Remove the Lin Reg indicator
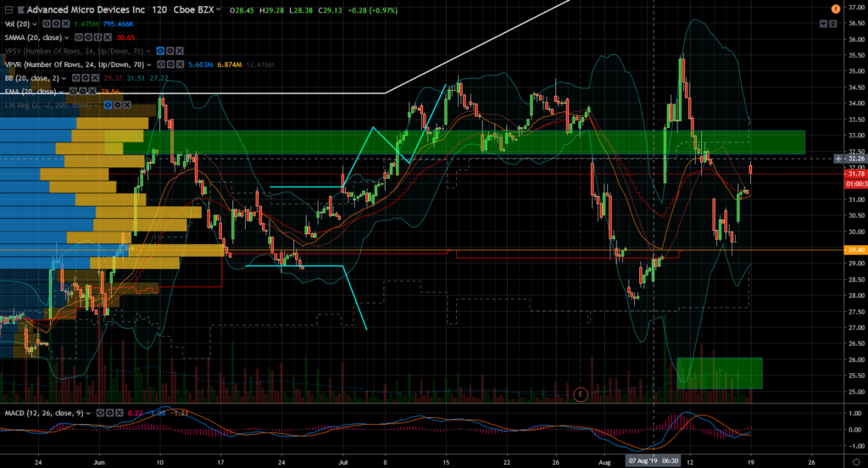The height and width of the screenshot is (468, 868). [x=127, y=105]
